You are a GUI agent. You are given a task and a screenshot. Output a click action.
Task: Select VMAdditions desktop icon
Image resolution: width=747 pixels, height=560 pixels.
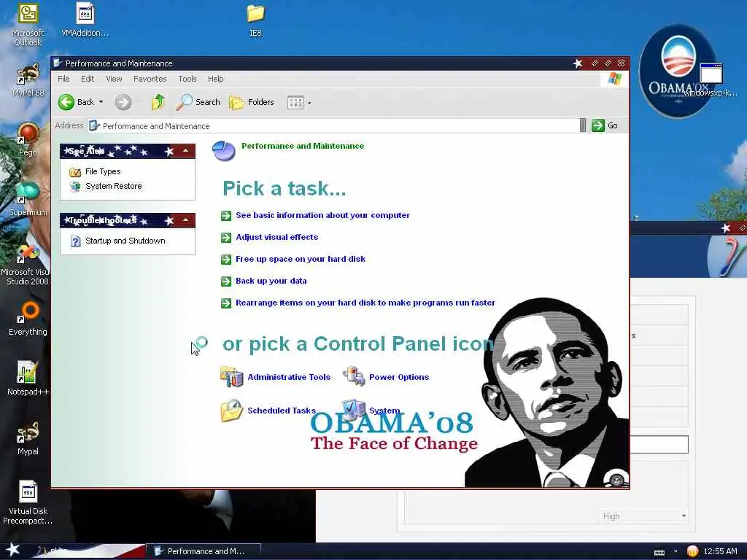pyautogui.click(x=85, y=20)
